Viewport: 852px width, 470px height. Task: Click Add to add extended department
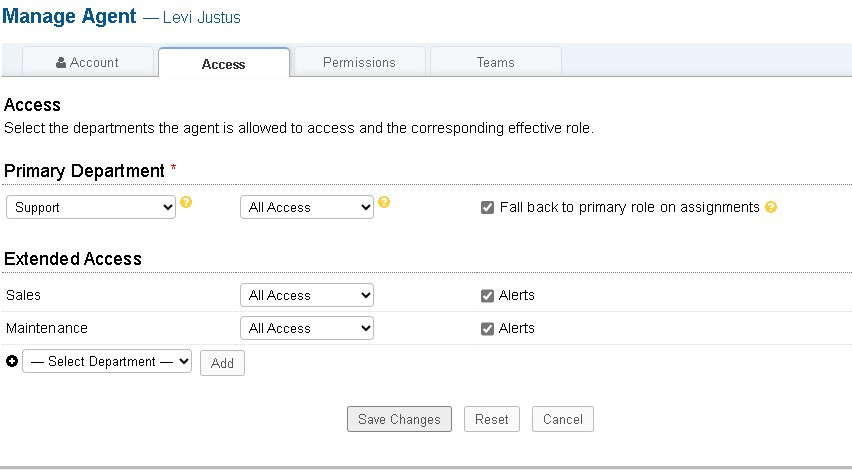coord(222,363)
